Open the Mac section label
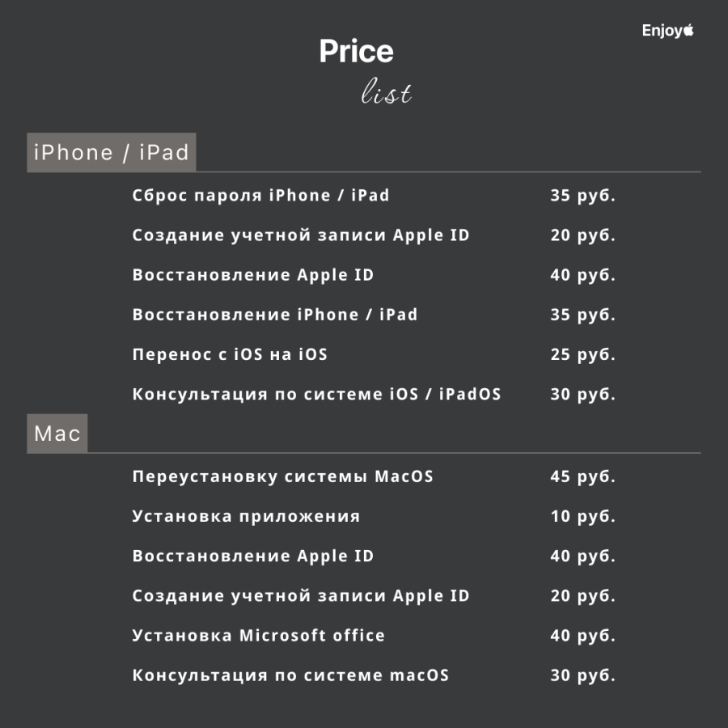This screenshot has height=728, width=728. (57, 434)
